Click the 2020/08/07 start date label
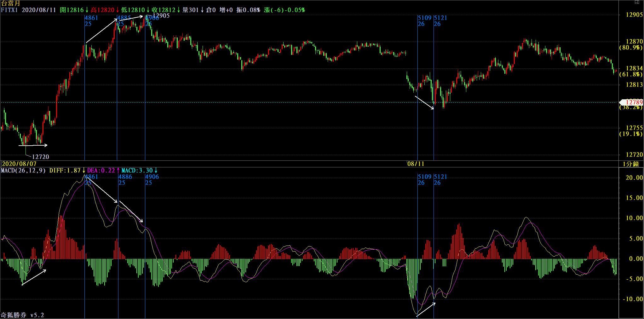 point(19,164)
